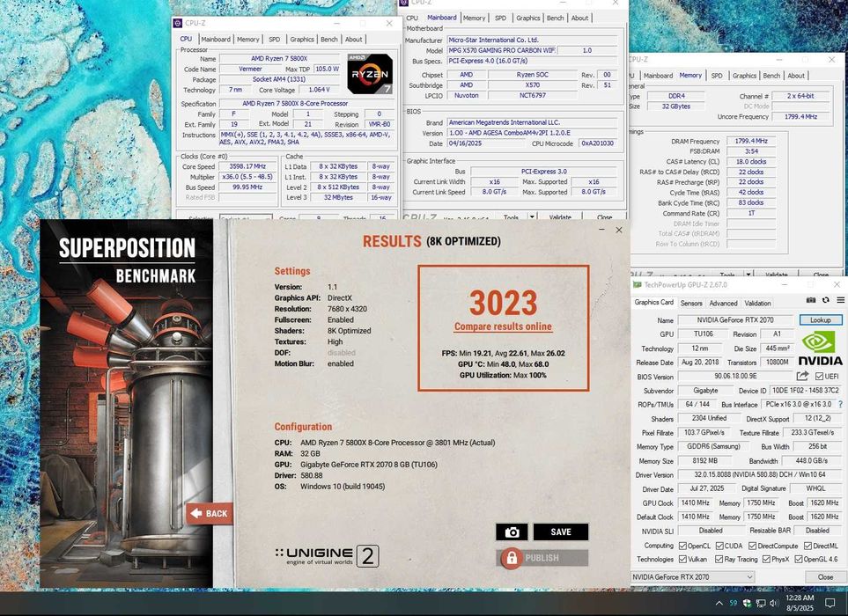Toggle the OpenCL checkbox

682,546
